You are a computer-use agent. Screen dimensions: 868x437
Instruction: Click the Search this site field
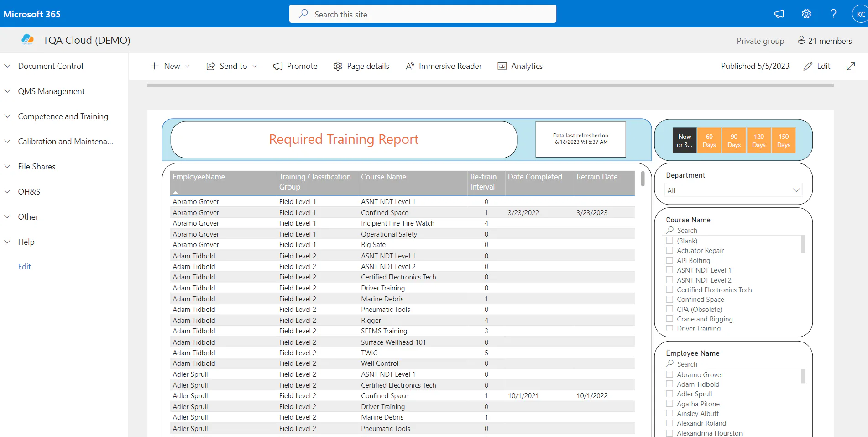coord(423,14)
